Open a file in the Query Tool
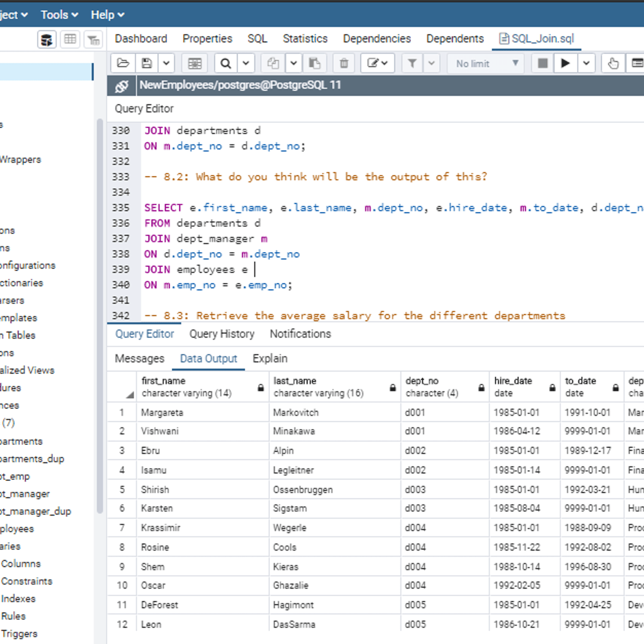644x644 pixels. (x=122, y=63)
